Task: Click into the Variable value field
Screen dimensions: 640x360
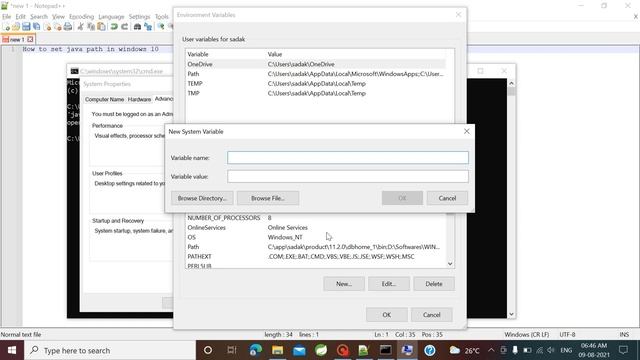Action: 348,176
